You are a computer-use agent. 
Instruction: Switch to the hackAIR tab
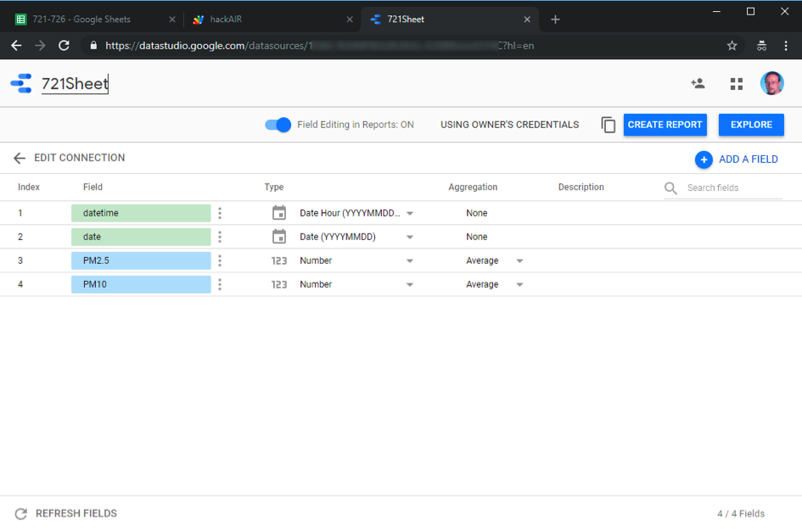point(271,20)
